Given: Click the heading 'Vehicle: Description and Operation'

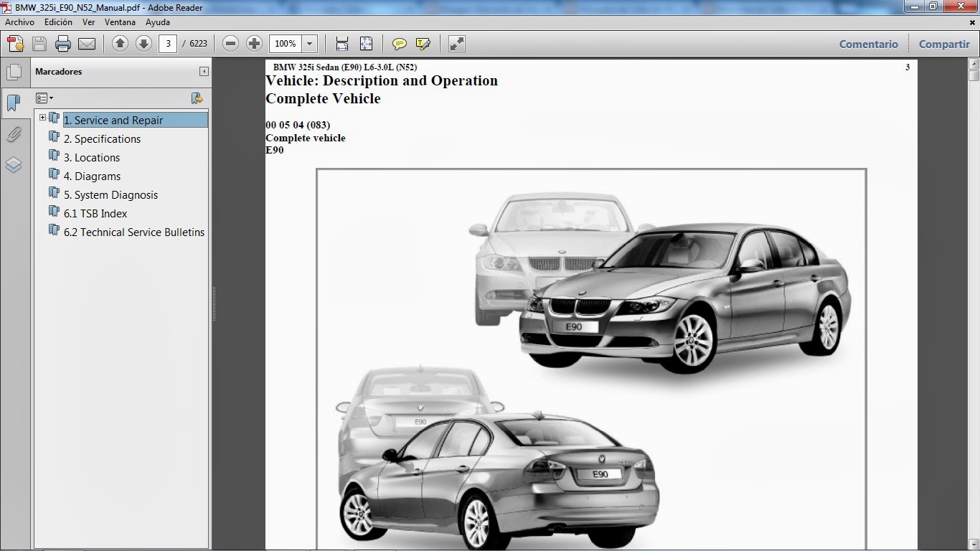Looking at the screenshot, I should click(382, 80).
